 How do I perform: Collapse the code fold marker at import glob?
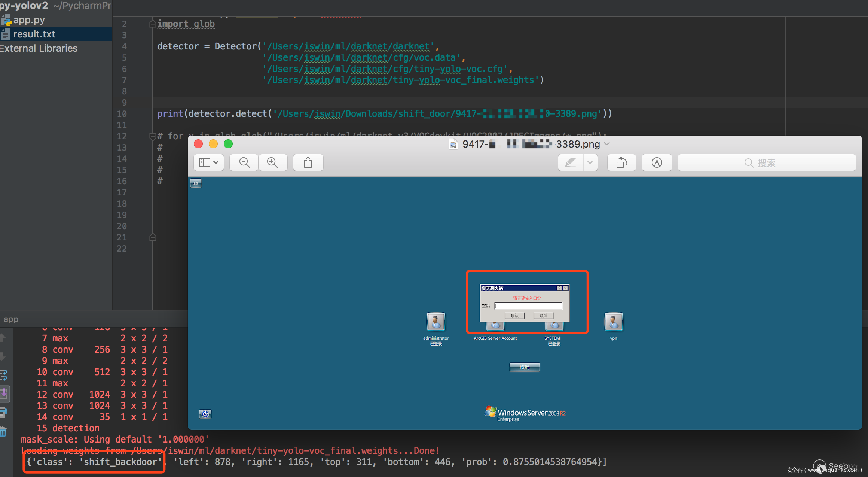click(153, 24)
